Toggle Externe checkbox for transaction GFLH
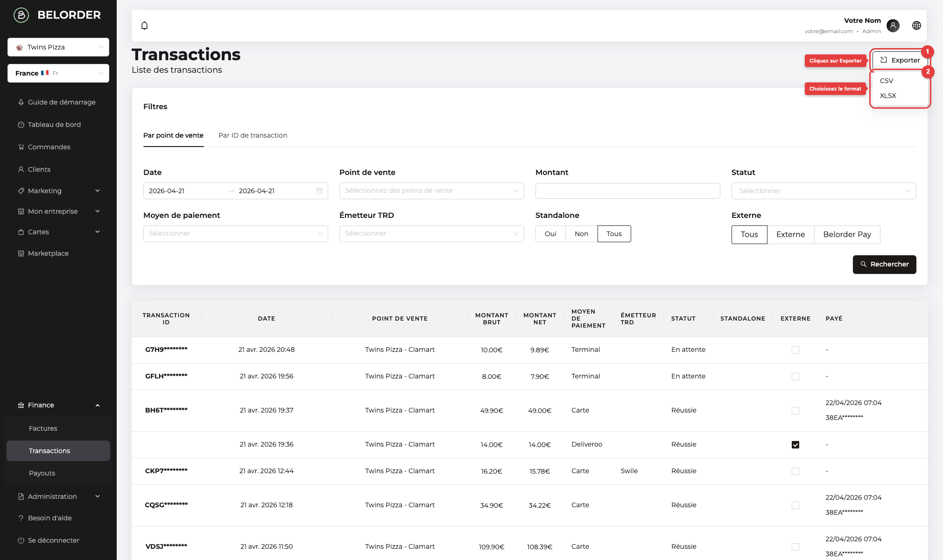943x560 pixels. pos(795,377)
